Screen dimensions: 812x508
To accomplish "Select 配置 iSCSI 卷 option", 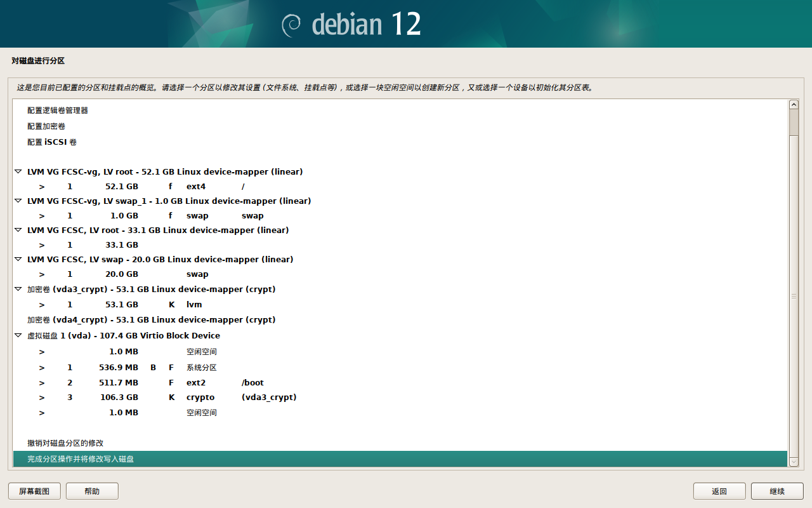I will point(400,142).
